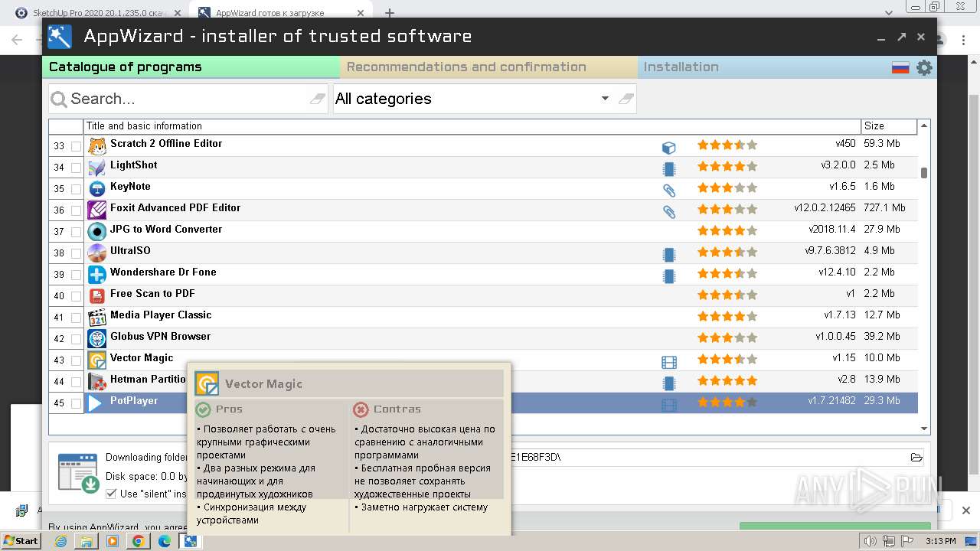The image size is (980, 551).
Task: Click the Search input field
Action: (188, 99)
